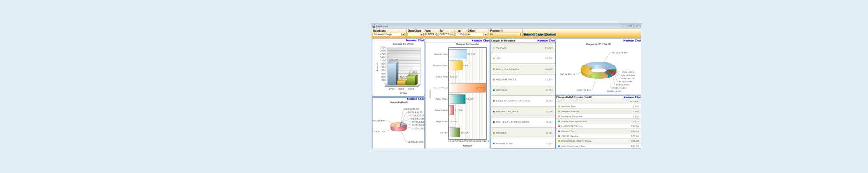Maximize the Charges By Month panel
Screen dimensions: 868x173
411,99
